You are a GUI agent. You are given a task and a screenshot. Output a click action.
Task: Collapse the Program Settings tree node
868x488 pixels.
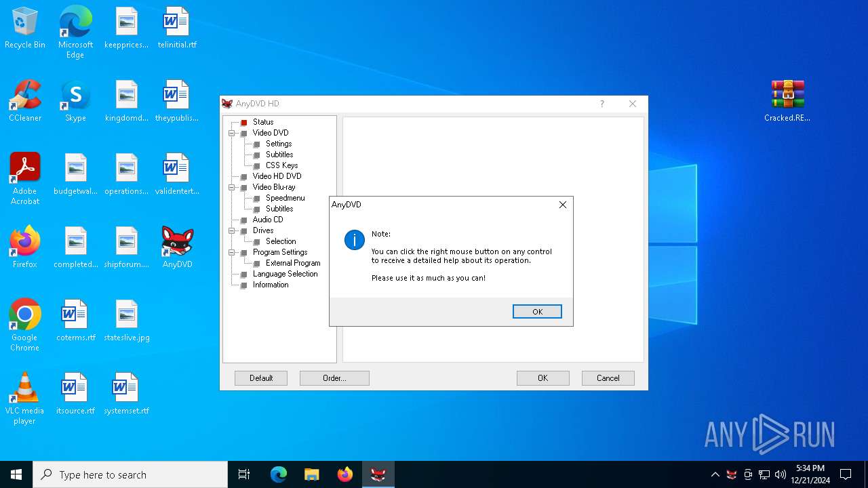pos(232,252)
